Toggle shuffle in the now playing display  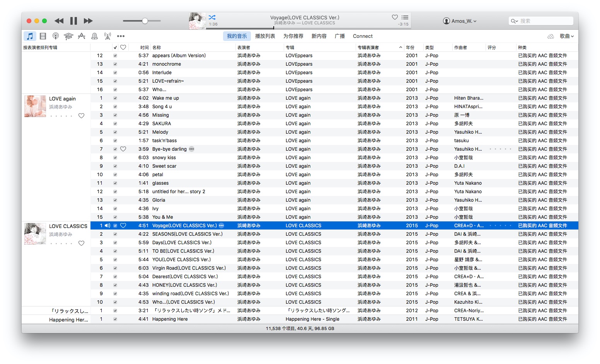212,17
